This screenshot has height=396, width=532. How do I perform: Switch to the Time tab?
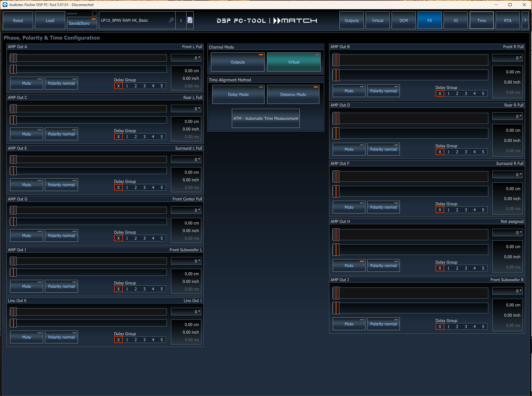point(482,20)
